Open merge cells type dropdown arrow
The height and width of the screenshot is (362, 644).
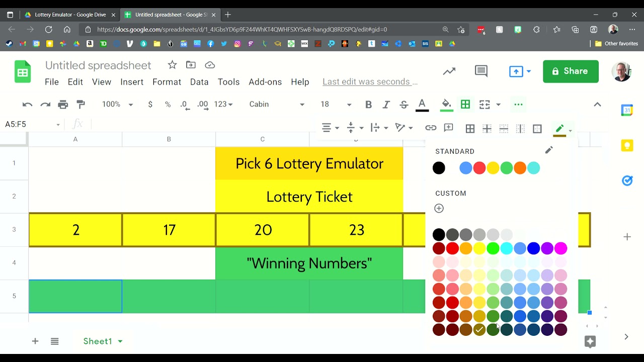point(498,105)
